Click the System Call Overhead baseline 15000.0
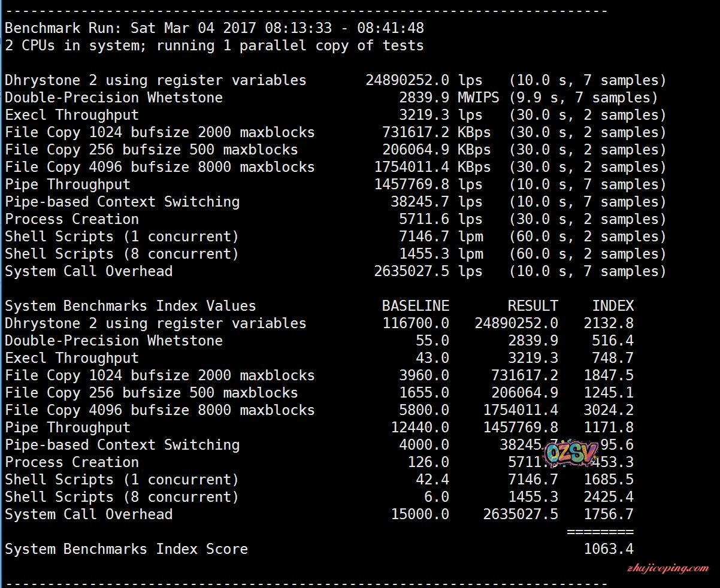The width and height of the screenshot is (720, 588). tap(420, 514)
